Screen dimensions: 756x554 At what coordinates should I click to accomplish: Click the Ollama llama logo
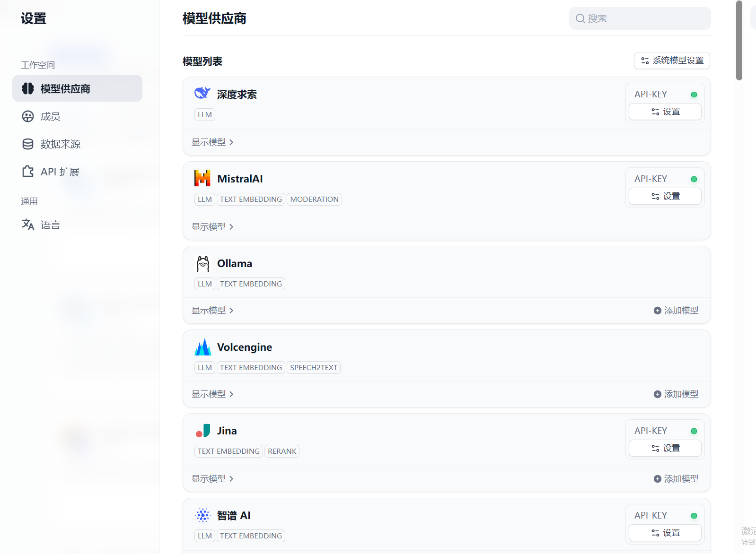click(202, 263)
